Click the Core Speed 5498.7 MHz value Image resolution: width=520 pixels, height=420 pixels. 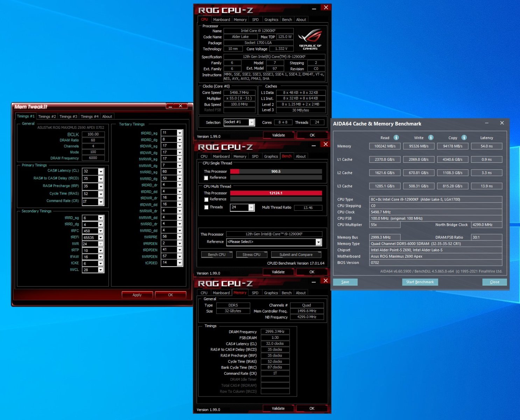tap(239, 93)
